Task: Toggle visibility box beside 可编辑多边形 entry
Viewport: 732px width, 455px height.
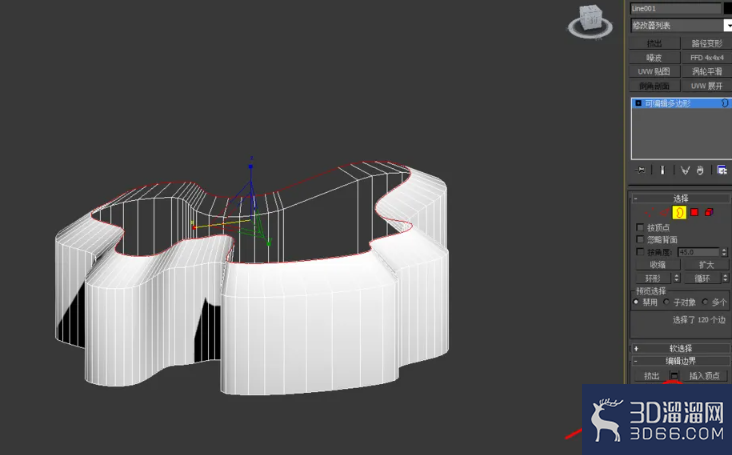Action: (638, 103)
